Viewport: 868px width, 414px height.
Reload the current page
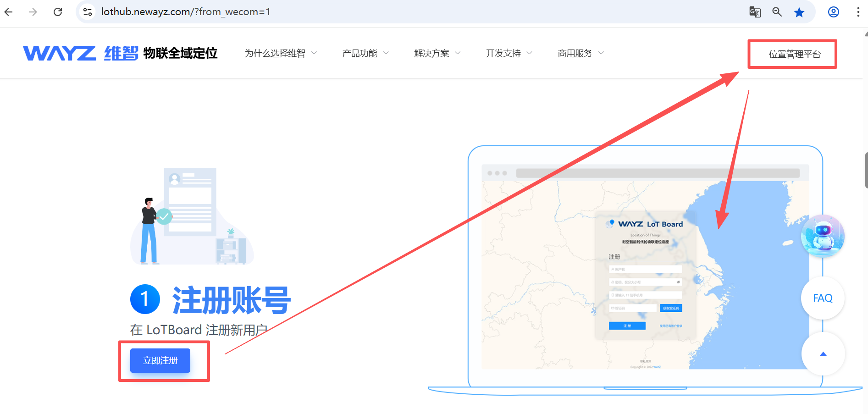[58, 12]
